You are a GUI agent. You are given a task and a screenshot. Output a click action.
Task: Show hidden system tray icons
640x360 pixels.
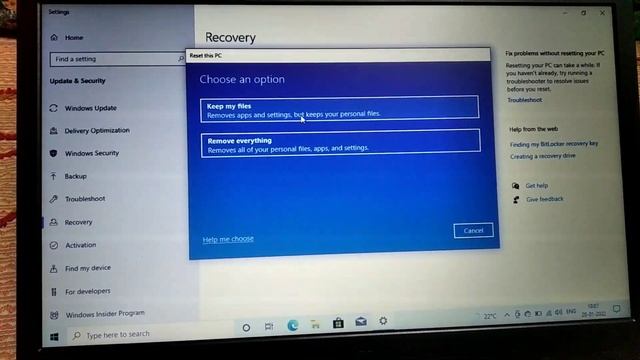507,315
